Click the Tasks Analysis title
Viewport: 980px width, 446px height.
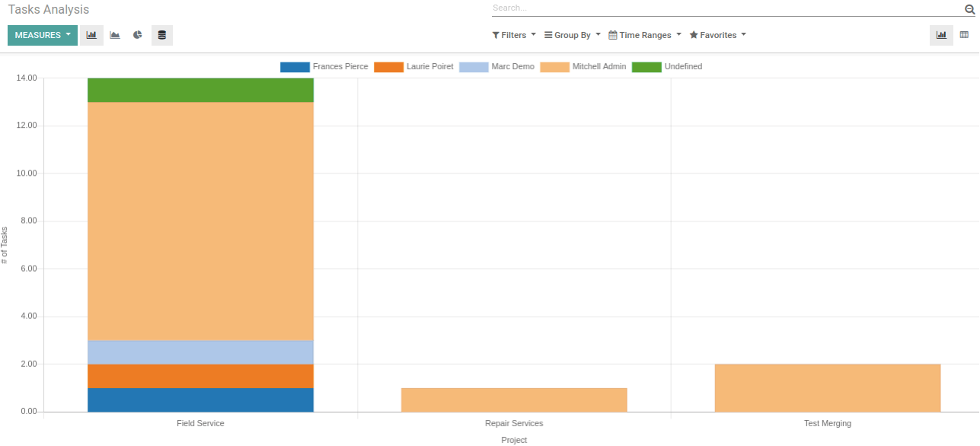(x=49, y=10)
